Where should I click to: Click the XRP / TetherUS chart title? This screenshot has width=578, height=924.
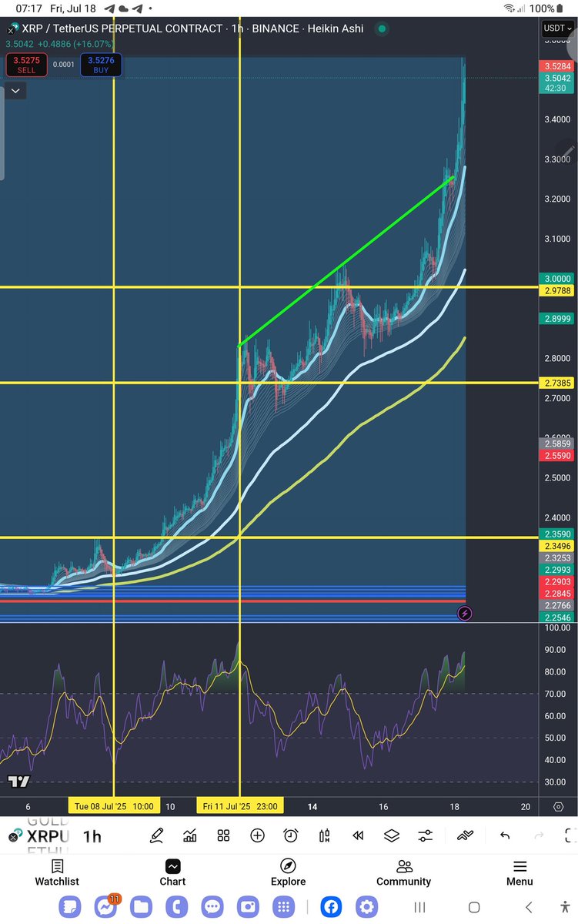click(x=193, y=28)
